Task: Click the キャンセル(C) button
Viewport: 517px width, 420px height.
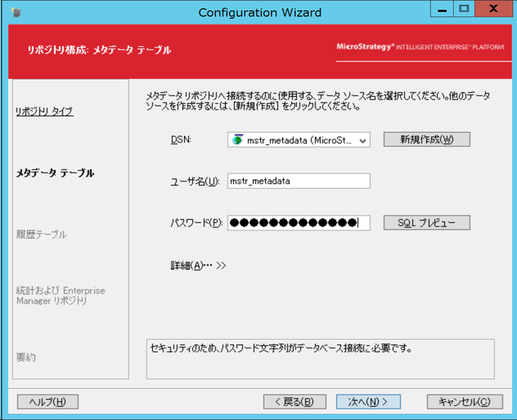Action: point(465,401)
